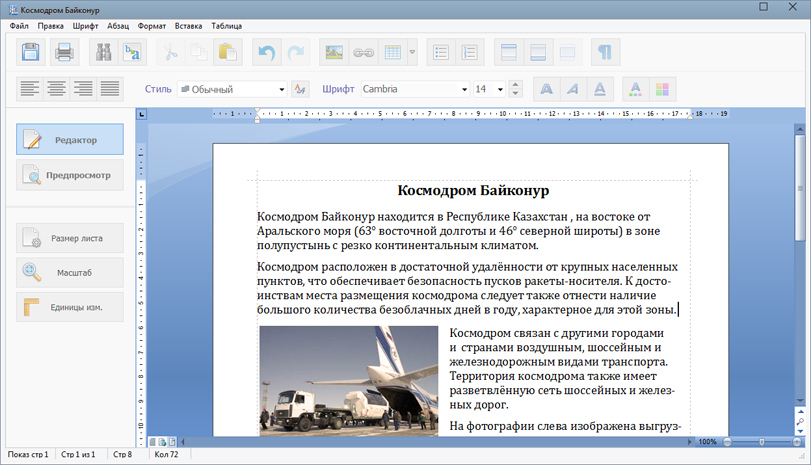Image resolution: width=811 pixels, height=465 pixels.
Task: Align text to the right
Action: [83, 89]
